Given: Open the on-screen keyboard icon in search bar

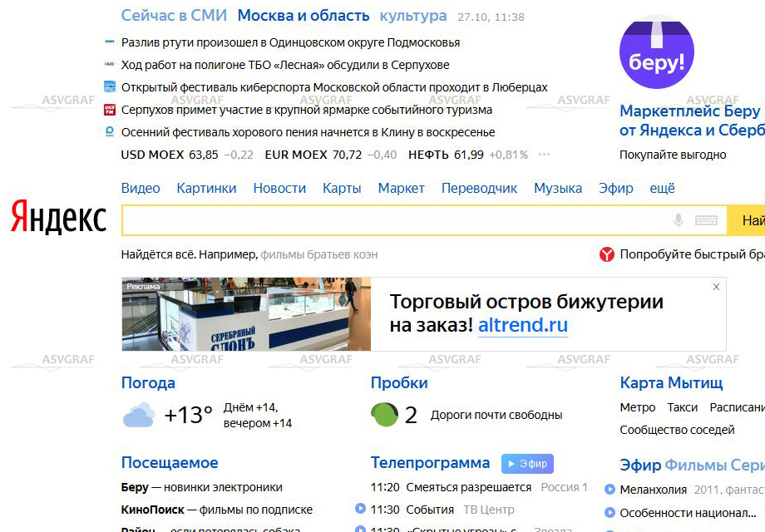Looking at the screenshot, I should tap(706, 220).
